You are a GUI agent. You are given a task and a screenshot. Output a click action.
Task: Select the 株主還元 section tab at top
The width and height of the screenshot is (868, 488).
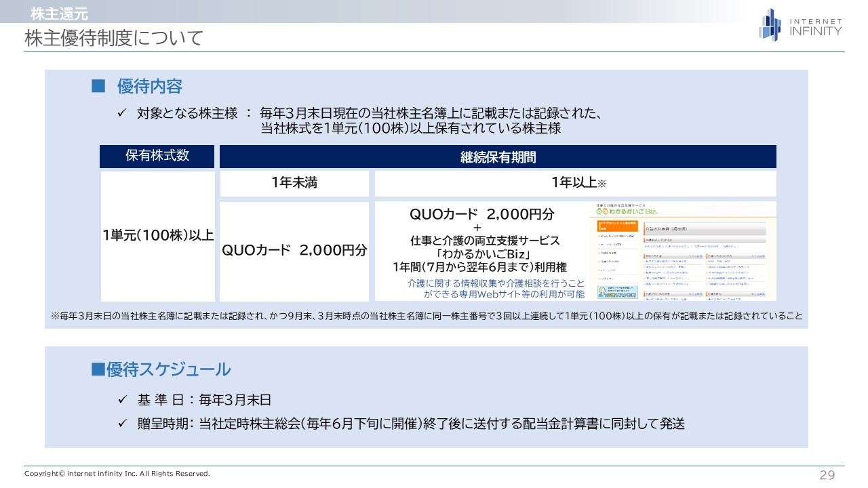tap(59, 14)
